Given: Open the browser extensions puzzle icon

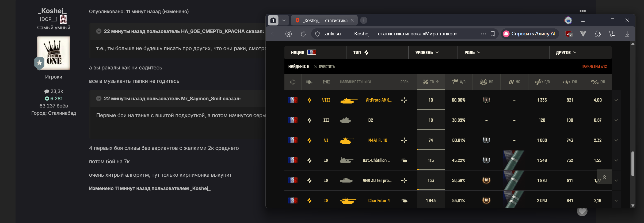Looking at the screenshot, I should (x=597, y=34).
